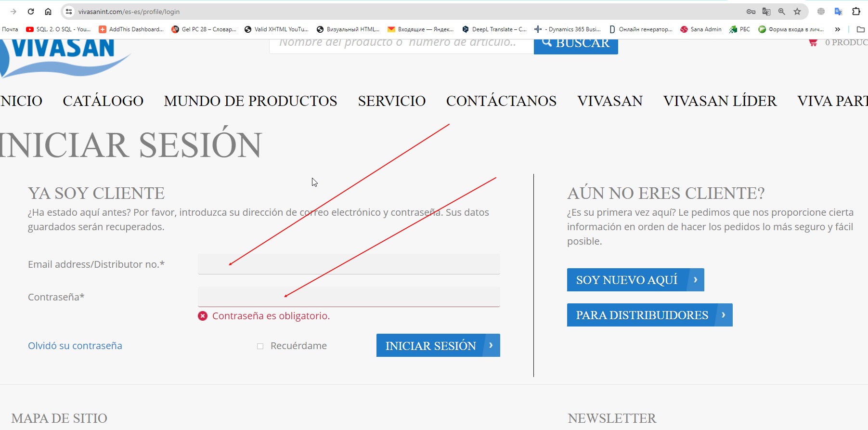Focus the product search field
868x430 pixels.
pyautogui.click(x=402, y=46)
